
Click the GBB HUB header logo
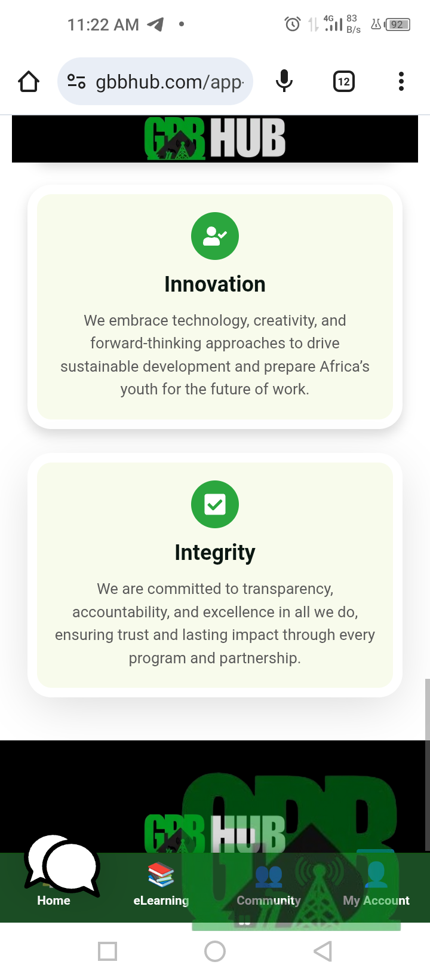point(215,139)
